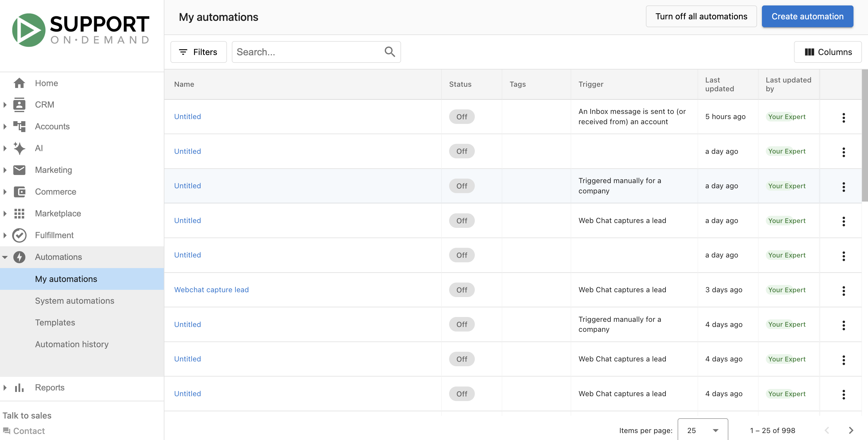Open Webchat capture lead automation link
Screen dimensions: 868x440
211,290
